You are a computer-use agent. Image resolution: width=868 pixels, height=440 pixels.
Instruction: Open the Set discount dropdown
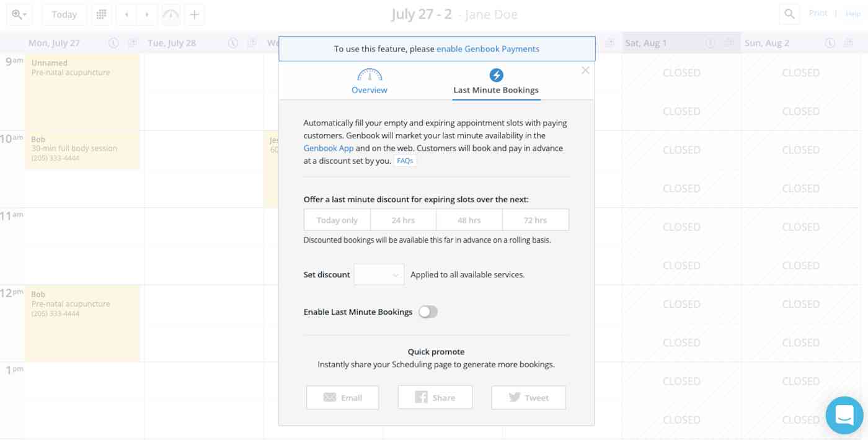(379, 274)
